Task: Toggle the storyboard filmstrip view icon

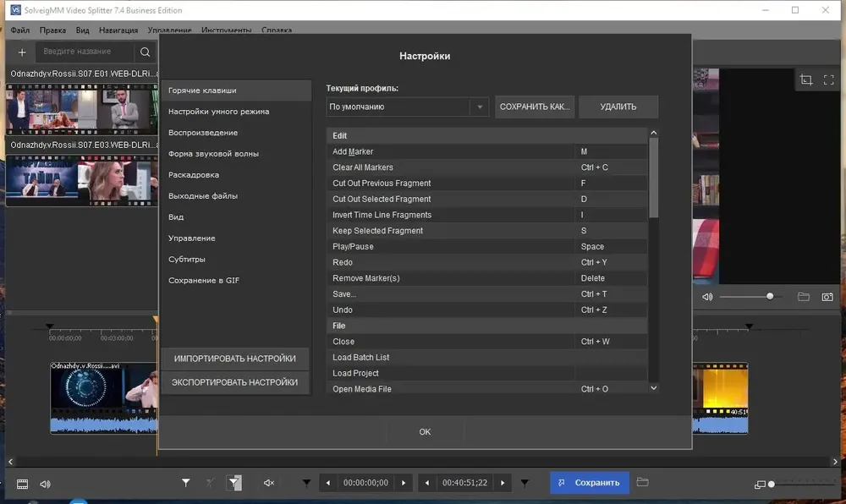Action: click(22, 484)
